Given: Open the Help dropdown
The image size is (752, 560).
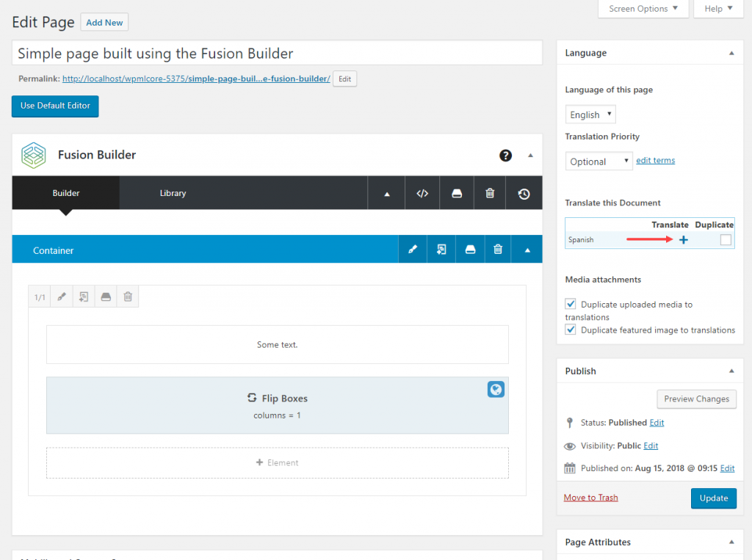Looking at the screenshot, I should [718, 9].
